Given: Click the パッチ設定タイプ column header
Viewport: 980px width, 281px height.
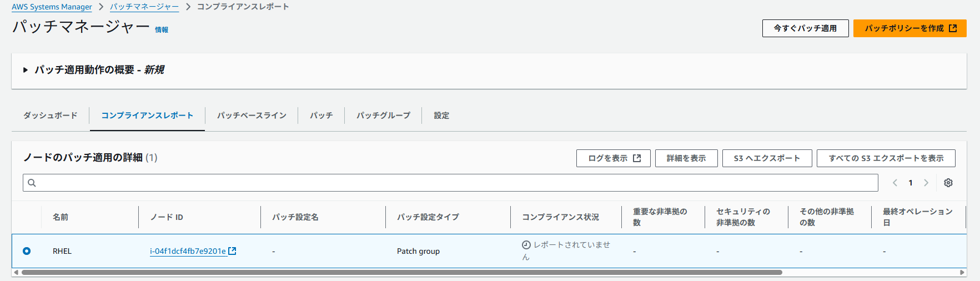Looking at the screenshot, I should pyautogui.click(x=428, y=217).
